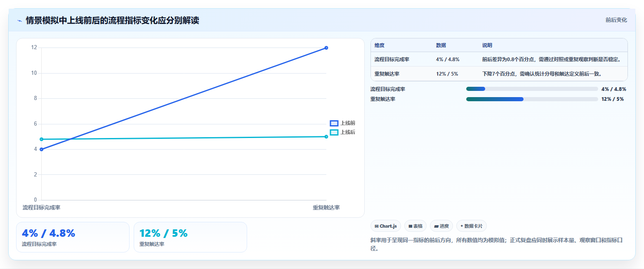Click the 流程目标完成率 progress bar
The image size is (644, 269).
[x=532, y=89]
